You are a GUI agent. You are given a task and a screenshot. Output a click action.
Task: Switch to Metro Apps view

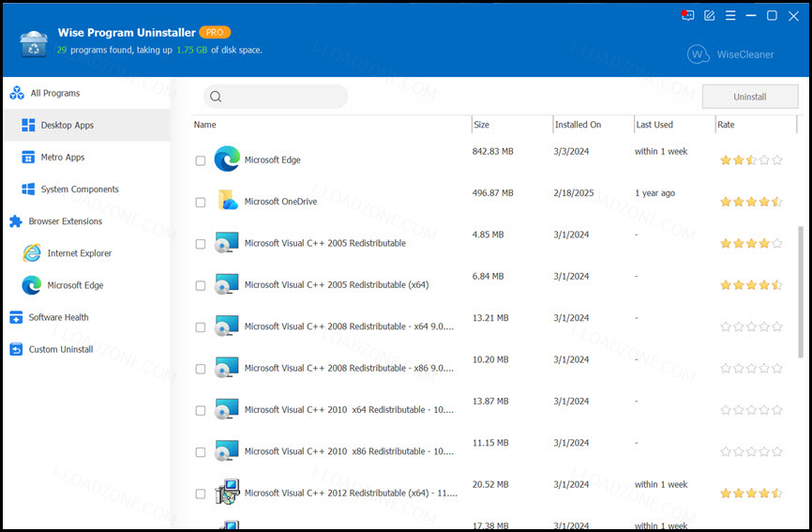point(87,157)
